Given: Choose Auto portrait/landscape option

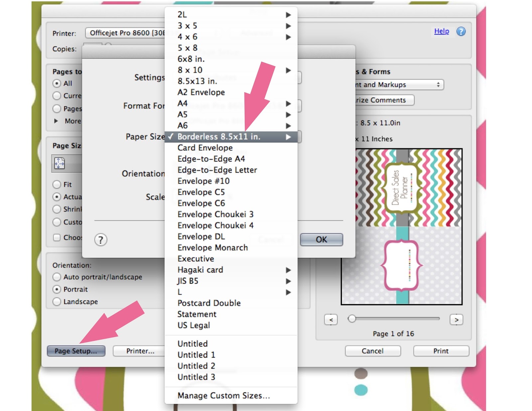Looking at the screenshot, I should 57,277.
